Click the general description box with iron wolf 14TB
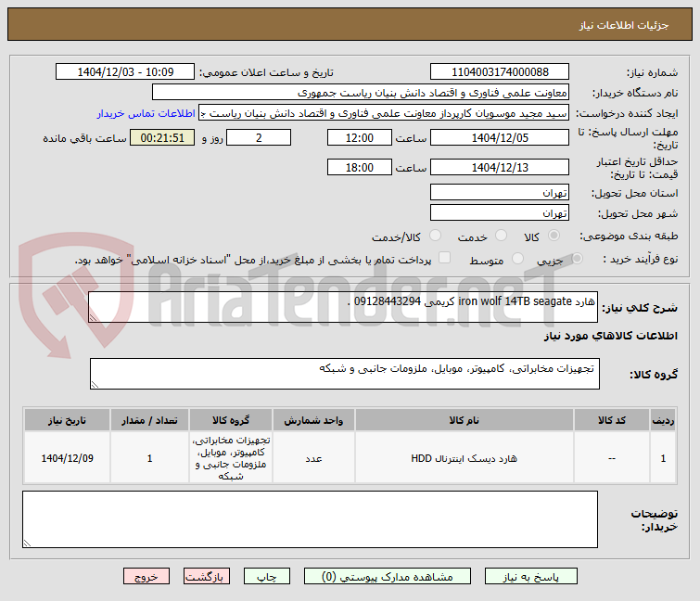 coord(343,307)
